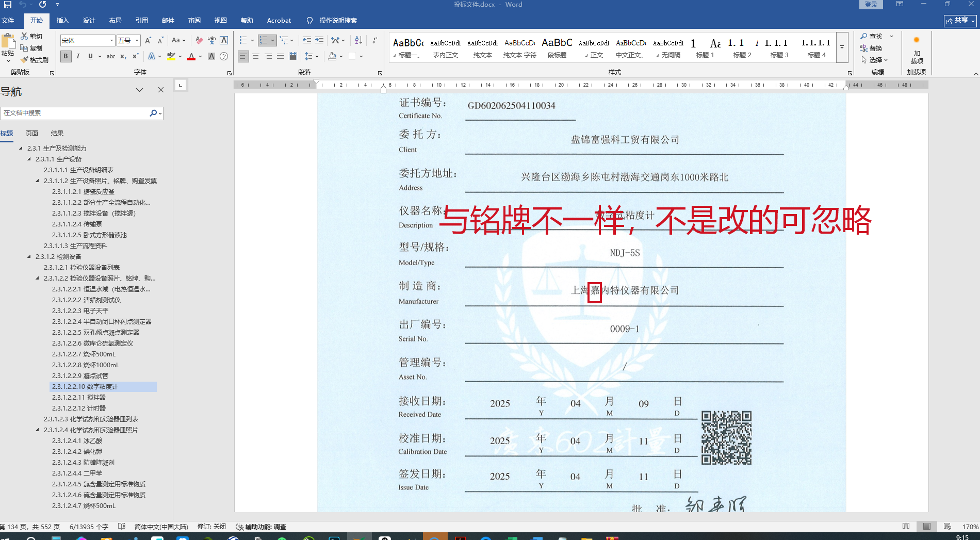Image resolution: width=980 pixels, height=540 pixels.
Task: Clear all formatting with the eraser icon
Action: [x=199, y=40]
